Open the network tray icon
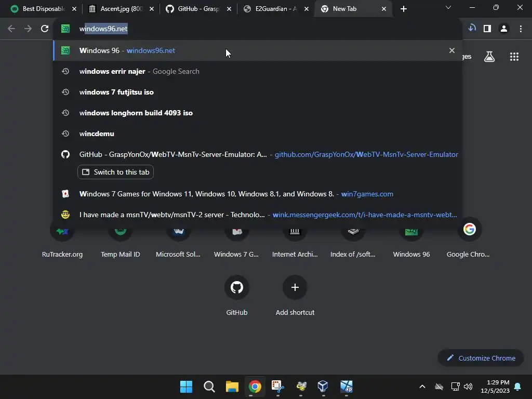This screenshot has height=399, width=532. [x=455, y=387]
